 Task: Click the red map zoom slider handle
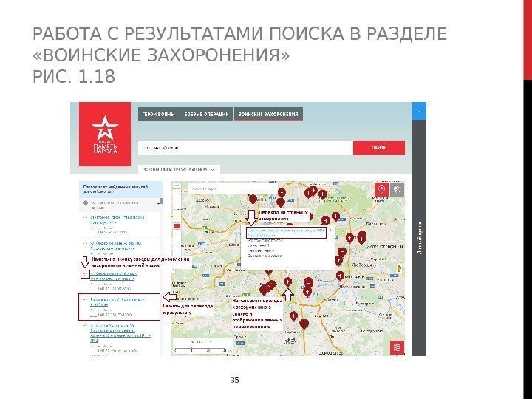177,226
